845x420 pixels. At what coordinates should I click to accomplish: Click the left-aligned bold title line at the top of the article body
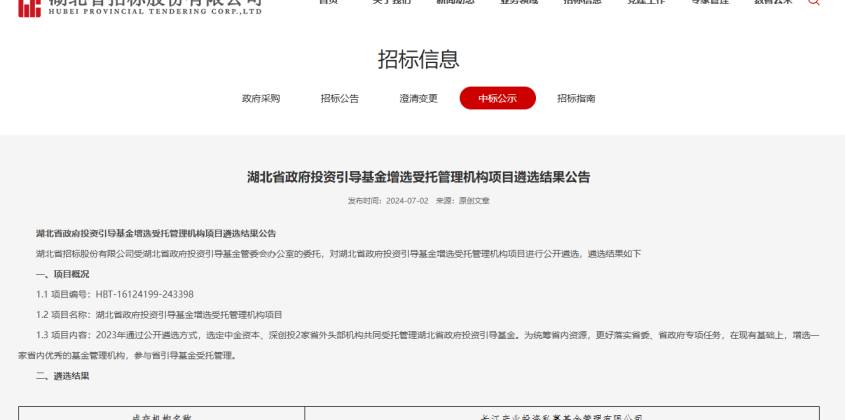click(x=156, y=233)
